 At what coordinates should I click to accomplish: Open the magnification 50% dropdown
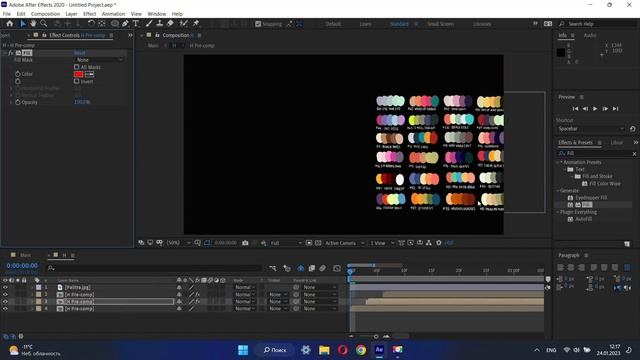coord(178,243)
